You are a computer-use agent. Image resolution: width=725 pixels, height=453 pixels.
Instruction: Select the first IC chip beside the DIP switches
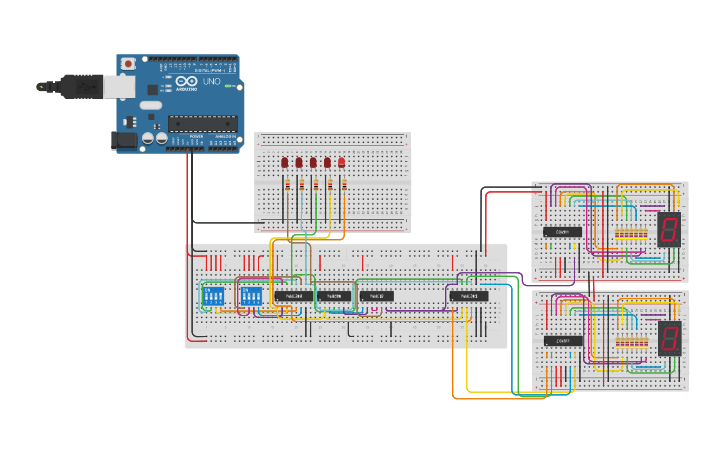294,296
